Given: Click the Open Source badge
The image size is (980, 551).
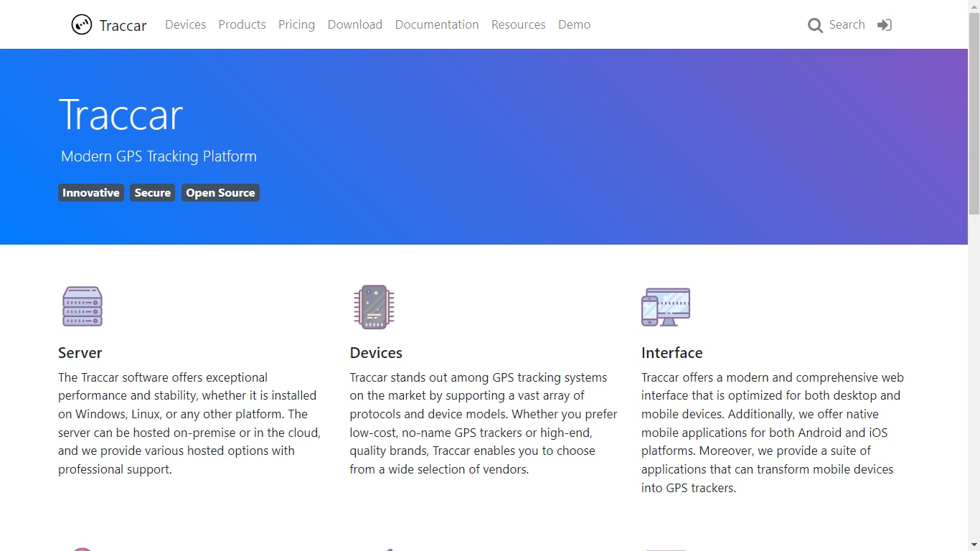Looking at the screenshot, I should click(x=220, y=193).
